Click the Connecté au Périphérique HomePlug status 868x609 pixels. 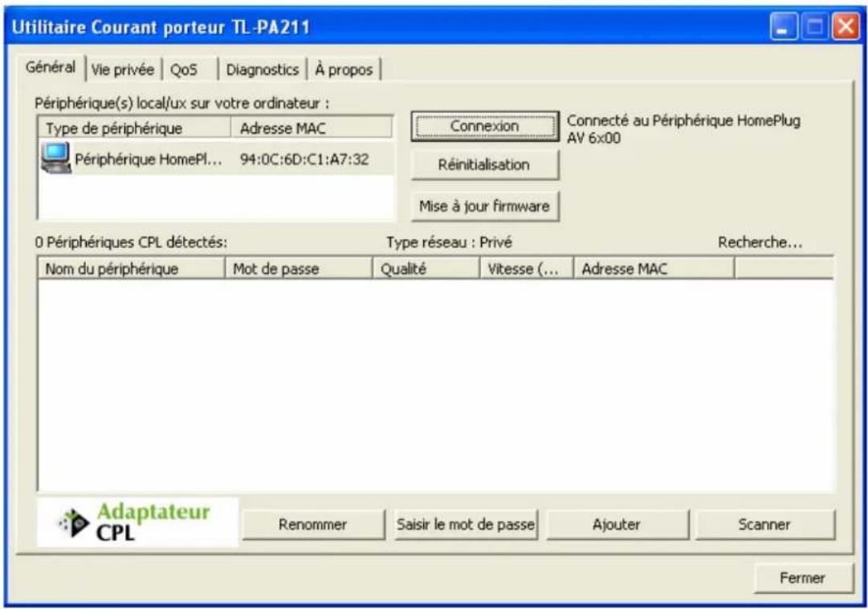(x=683, y=129)
